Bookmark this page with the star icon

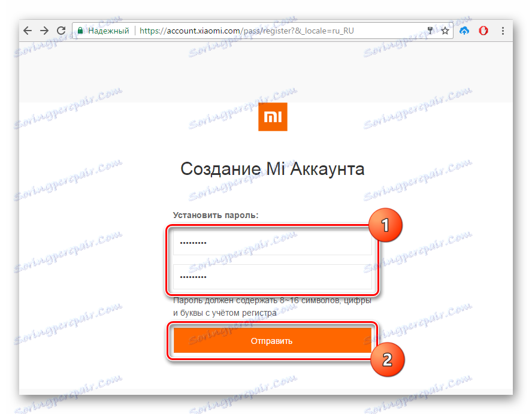(445, 31)
